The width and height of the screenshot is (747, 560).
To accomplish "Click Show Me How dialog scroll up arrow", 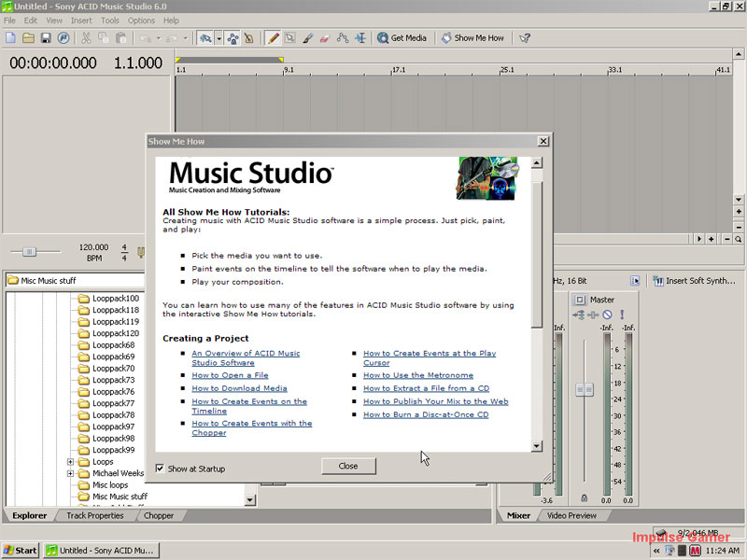I will click(x=537, y=162).
